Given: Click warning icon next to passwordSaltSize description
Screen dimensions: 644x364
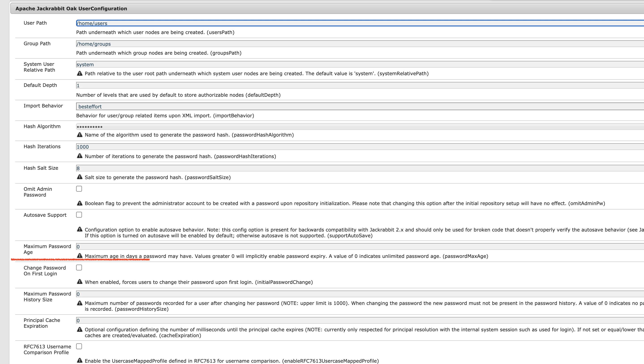Looking at the screenshot, I should coord(79,177).
